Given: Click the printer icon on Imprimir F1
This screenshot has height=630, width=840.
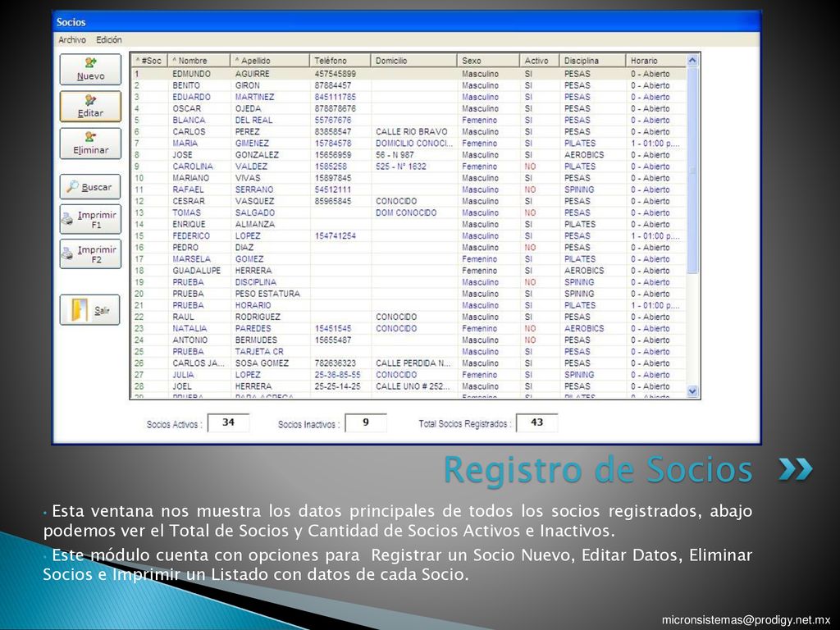Looking at the screenshot, I should tap(67, 219).
